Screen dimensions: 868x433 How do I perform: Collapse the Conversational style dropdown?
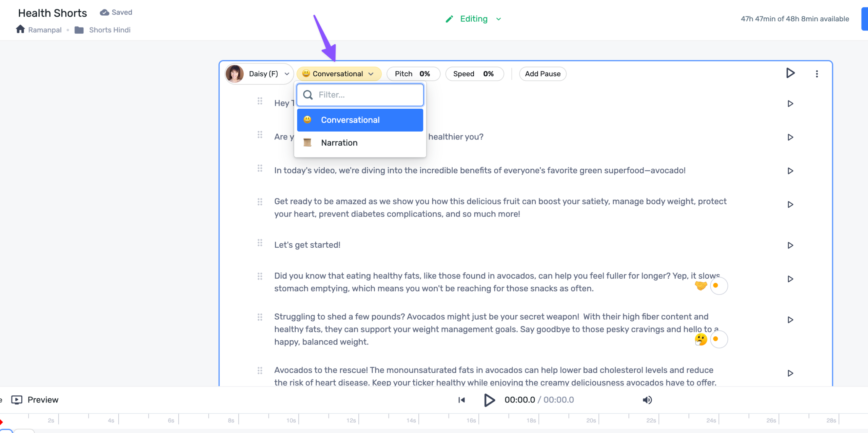point(339,74)
